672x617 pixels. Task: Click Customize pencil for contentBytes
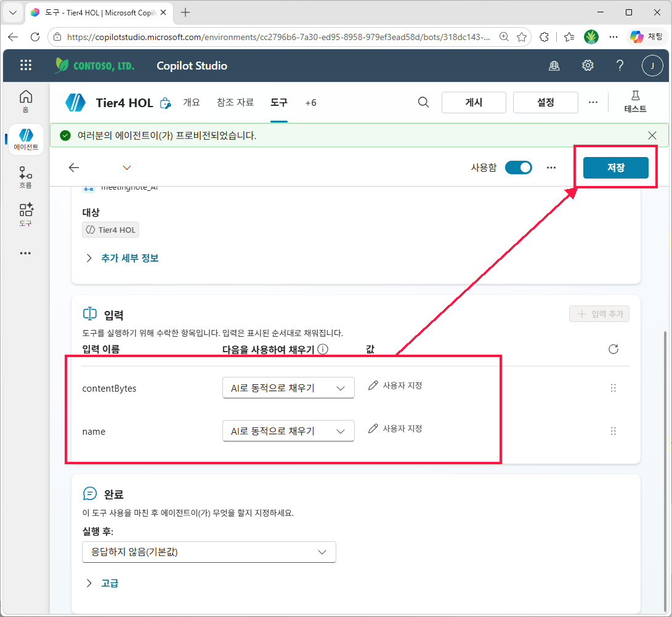coord(395,385)
